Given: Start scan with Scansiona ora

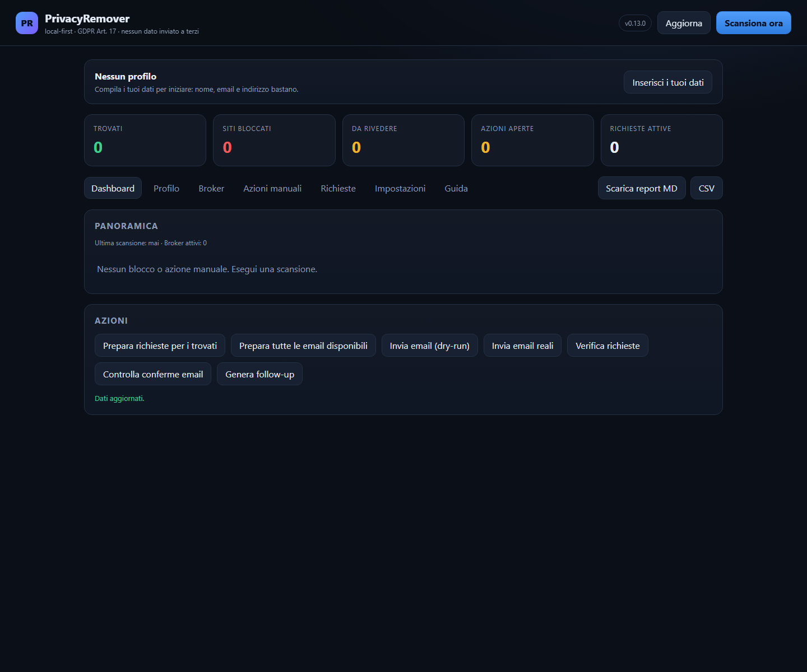Looking at the screenshot, I should click(753, 23).
